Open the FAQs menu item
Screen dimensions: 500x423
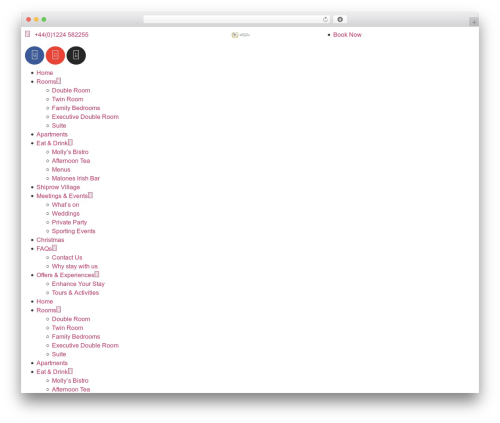(44, 249)
